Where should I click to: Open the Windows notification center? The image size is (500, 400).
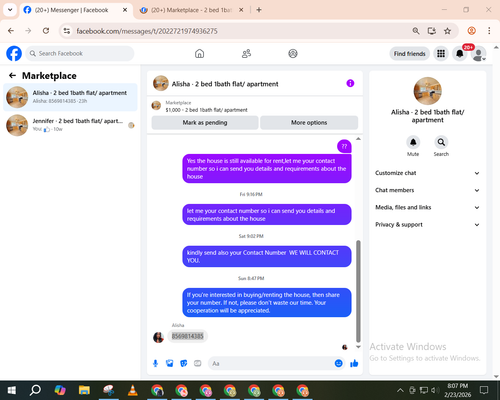click(x=484, y=390)
